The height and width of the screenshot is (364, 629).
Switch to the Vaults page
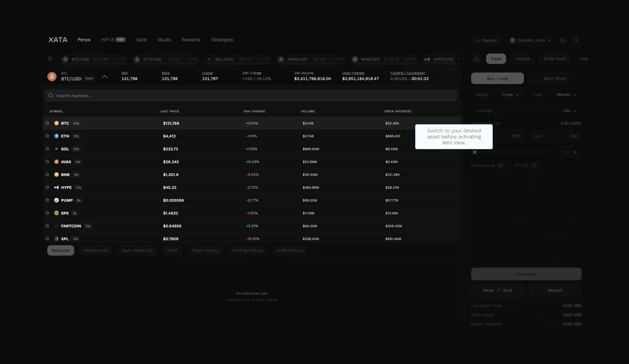tap(164, 40)
